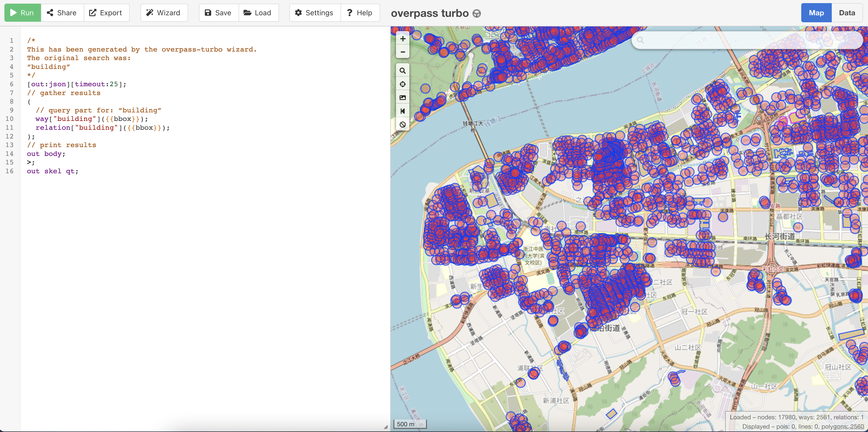Screen dimensions: 868x432
Task: Click the 冠山社区 map label
Action: pos(838,367)
